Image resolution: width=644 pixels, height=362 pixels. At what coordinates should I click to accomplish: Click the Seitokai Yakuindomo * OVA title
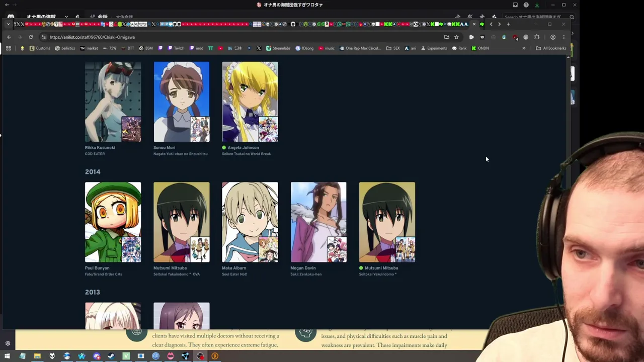[x=177, y=275]
